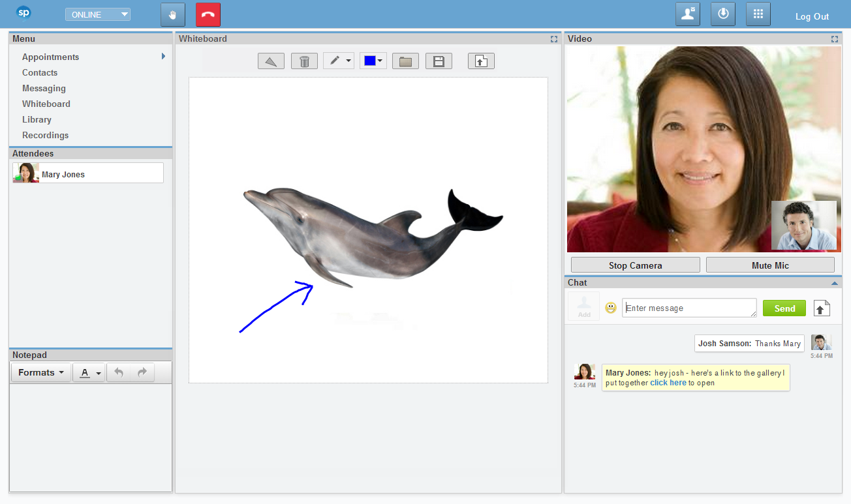Expand the Video panel to fullscreen
This screenshot has height=504, width=851.
coord(834,39)
